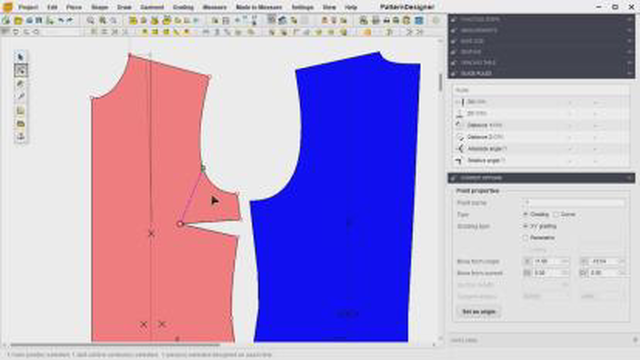Image resolution: width=640 pixels, height=360 pixels.
Task: Click the Dx (cm) rule icon
Action: (460, 102)
